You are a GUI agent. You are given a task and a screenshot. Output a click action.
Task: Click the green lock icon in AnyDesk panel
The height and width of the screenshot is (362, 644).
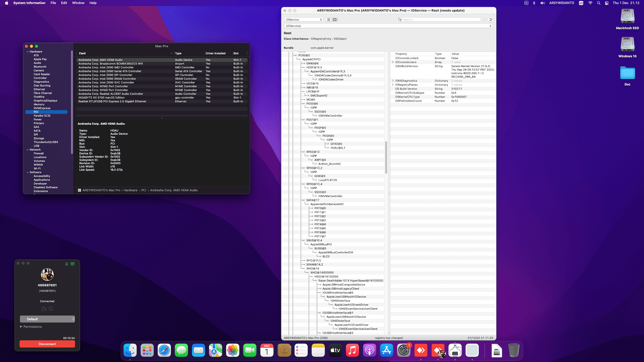67,264
